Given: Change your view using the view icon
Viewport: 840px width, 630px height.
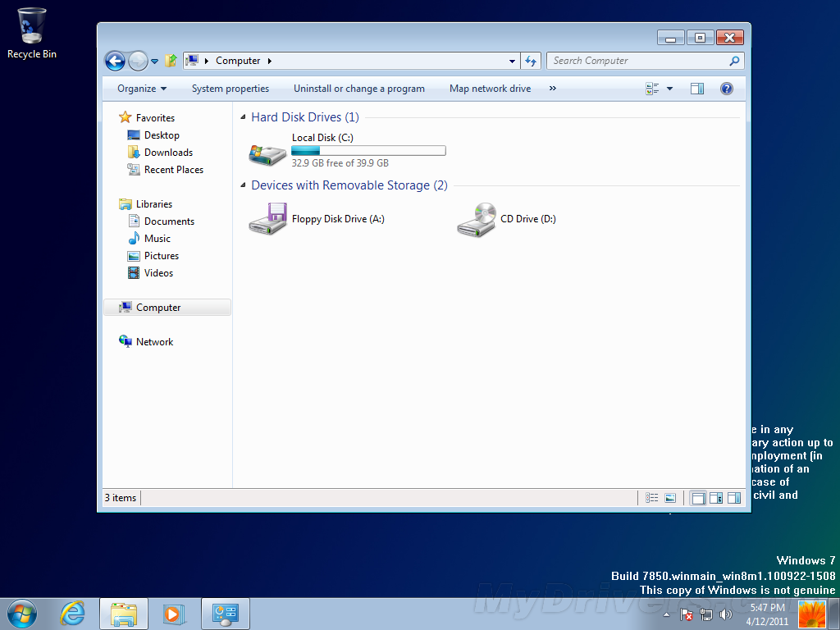Looking at the screenshot, I should [x=652, y=89].
